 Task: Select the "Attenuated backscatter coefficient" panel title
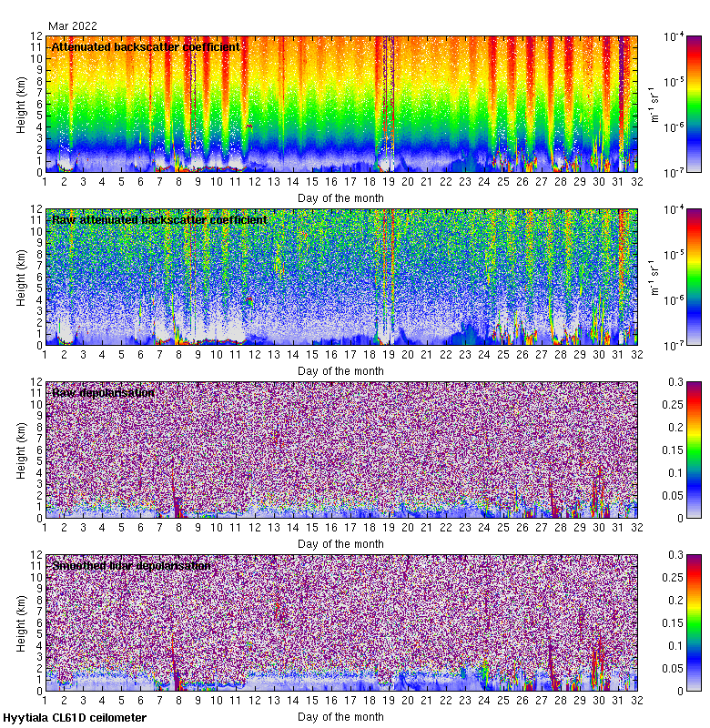(146, 47)
